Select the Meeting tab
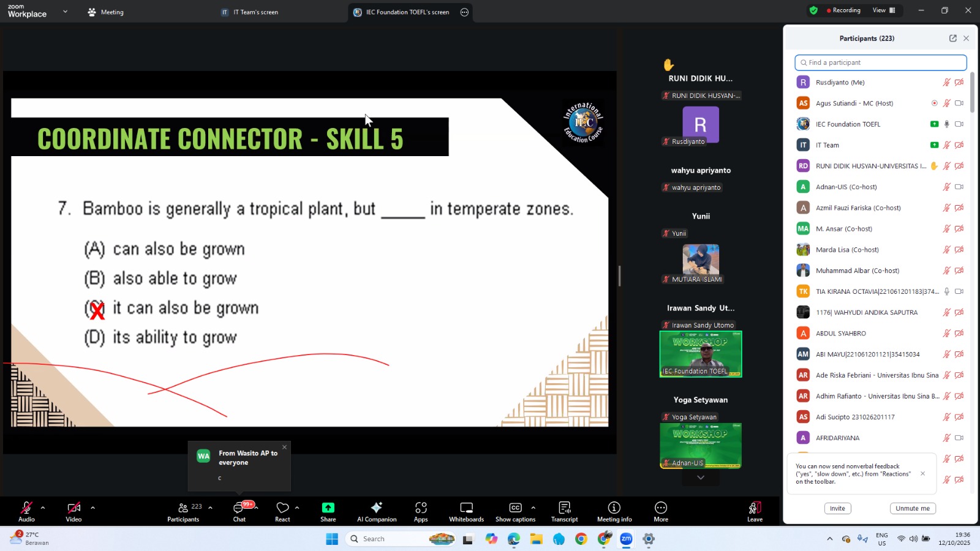The image size is (980, 551). tap(105, 12)
